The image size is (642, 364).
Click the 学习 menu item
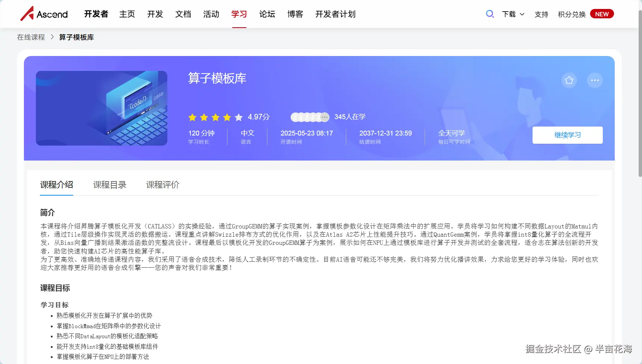pos(239,14)
